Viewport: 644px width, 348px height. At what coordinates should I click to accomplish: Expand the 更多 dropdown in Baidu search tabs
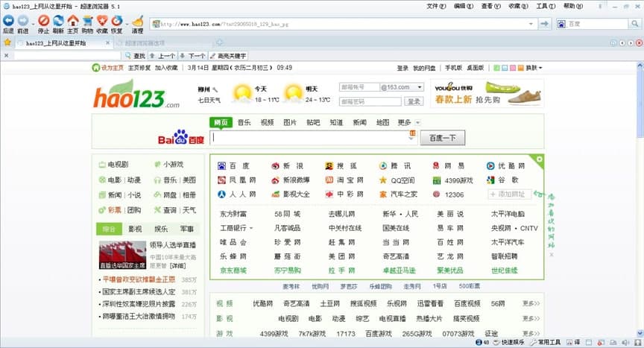(417, 123)
